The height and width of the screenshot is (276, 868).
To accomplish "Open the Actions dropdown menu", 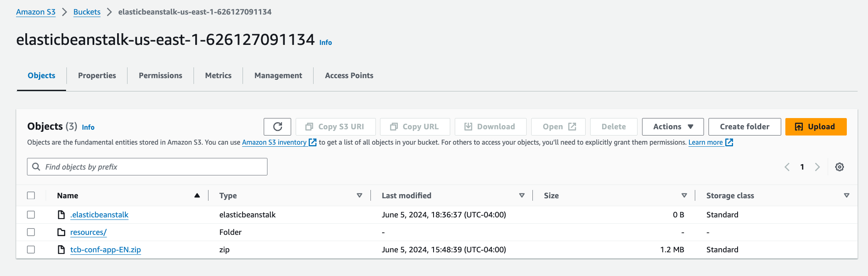I will (x=673, y=127).
